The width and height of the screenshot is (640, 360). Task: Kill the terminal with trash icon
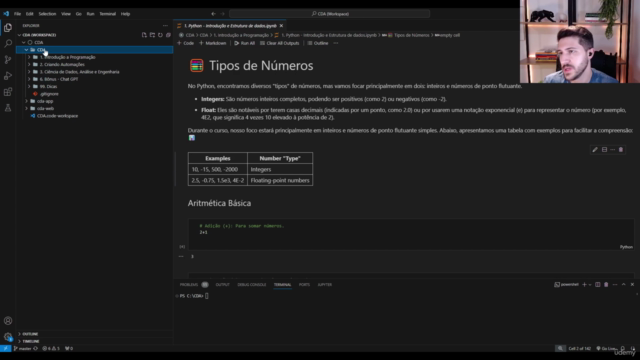pos(606,284)
